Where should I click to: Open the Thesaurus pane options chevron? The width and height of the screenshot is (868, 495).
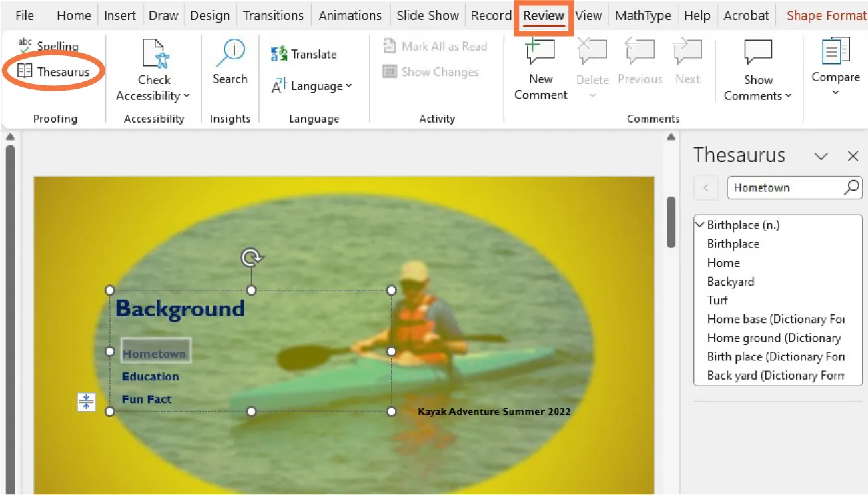(x=821, y=155)
